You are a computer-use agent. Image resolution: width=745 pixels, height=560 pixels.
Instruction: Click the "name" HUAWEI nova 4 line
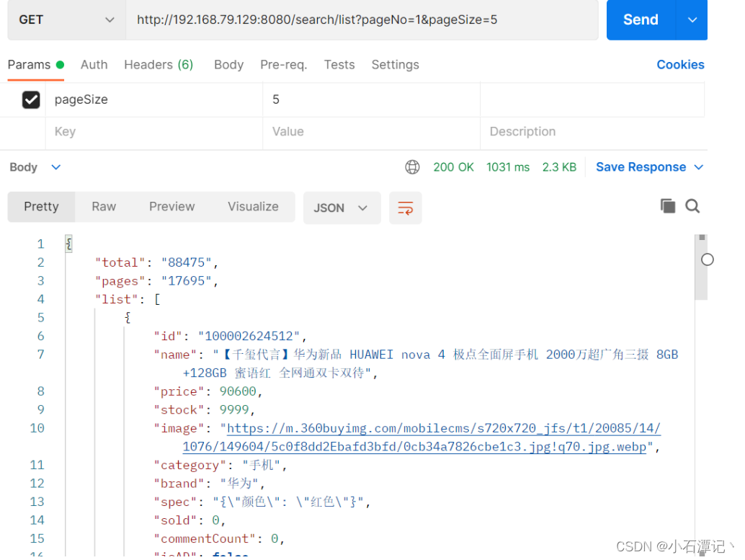point(416,364)
